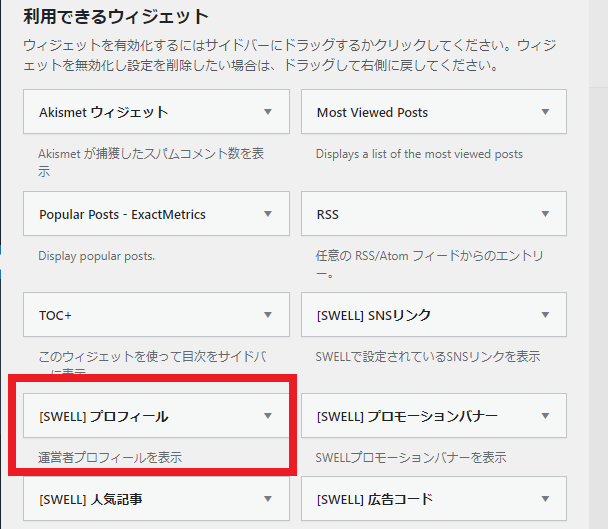
Task: Click the TOC+ widget dropdown arrow
Action: [x=267, y=315]
